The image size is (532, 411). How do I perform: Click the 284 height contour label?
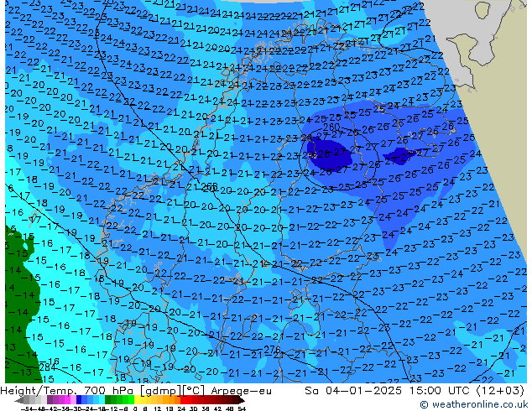(x=48, y=367)
